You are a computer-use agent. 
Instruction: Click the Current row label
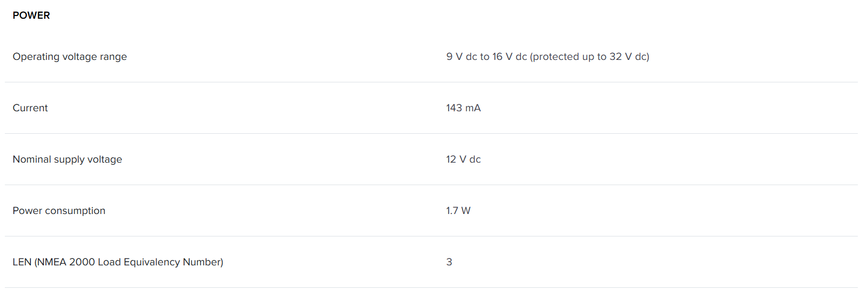[x=30, y=108]
